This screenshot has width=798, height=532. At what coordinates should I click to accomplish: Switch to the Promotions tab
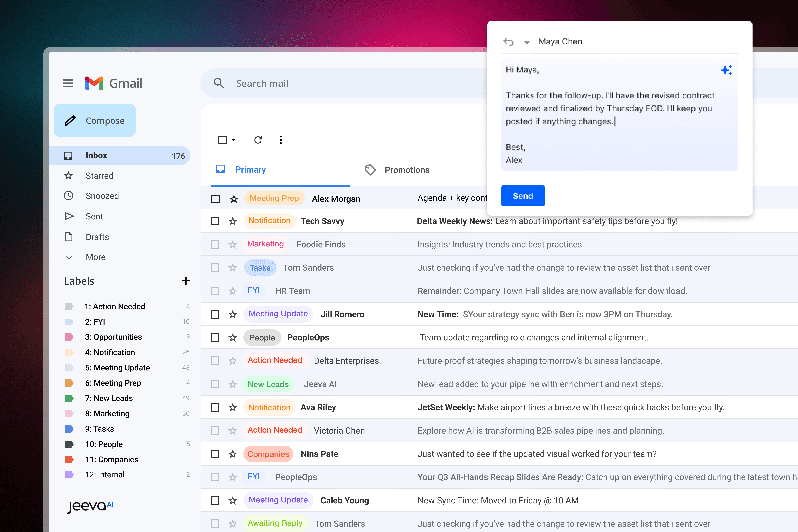tap(406, 170)
